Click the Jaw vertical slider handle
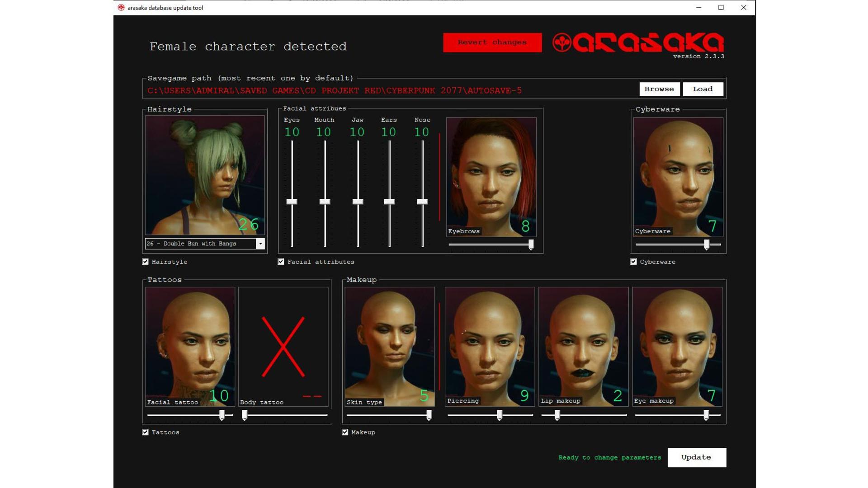The image size is (868, 488). point(358,202)
